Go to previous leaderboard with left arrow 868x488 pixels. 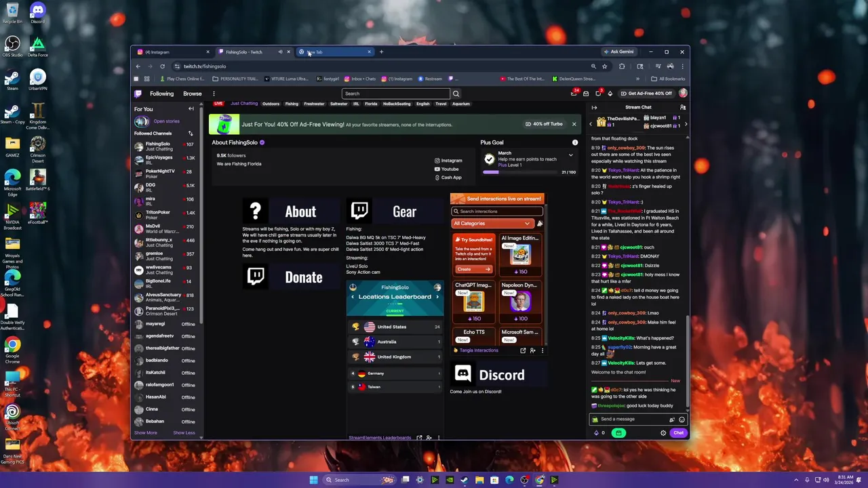(352, 297)
